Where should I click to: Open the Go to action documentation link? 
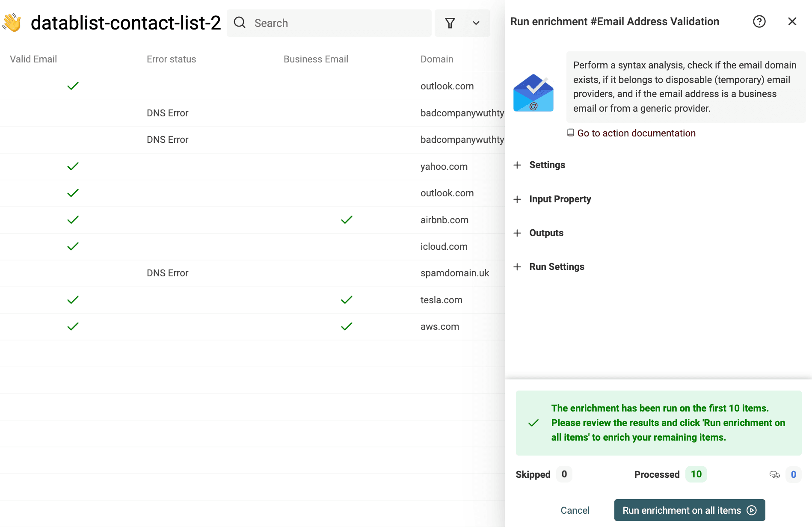click(636, 133)
